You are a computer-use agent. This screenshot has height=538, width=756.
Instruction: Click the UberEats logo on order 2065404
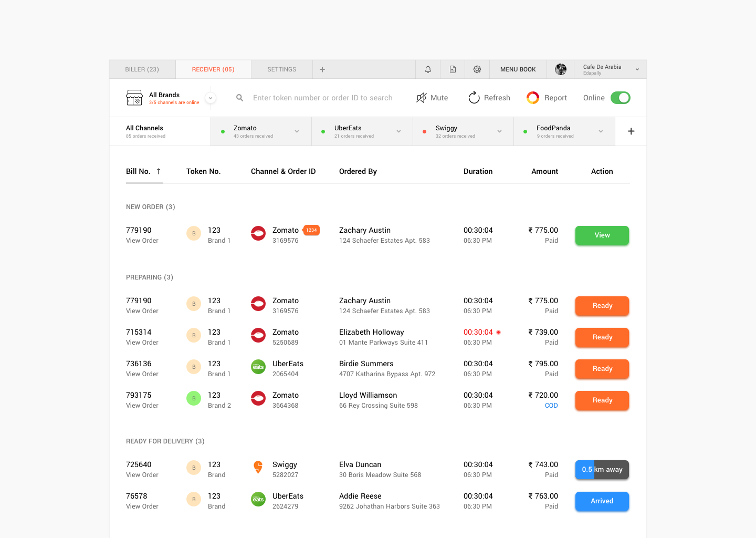click(x=258, y=367)
